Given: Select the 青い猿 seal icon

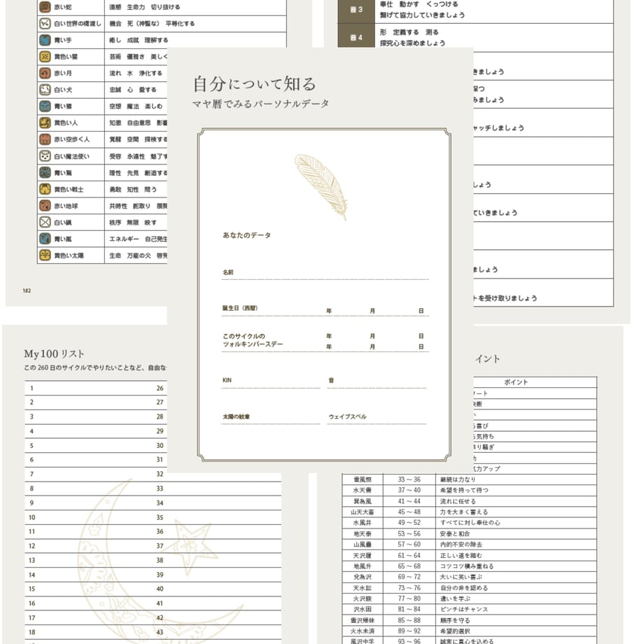Looking at the screenshot, I should click(x=45, y=106).
